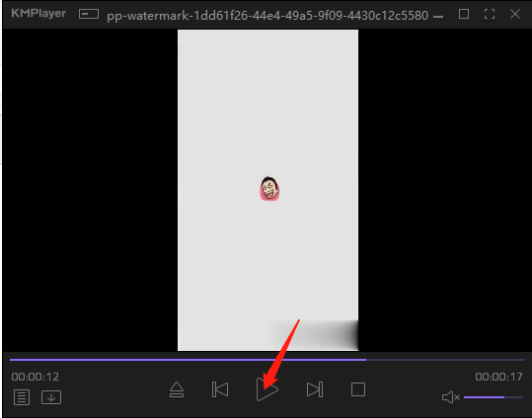Minimize the player window
Image resolution: width=532 pixels, height=418 pixels.
[438, 17]
